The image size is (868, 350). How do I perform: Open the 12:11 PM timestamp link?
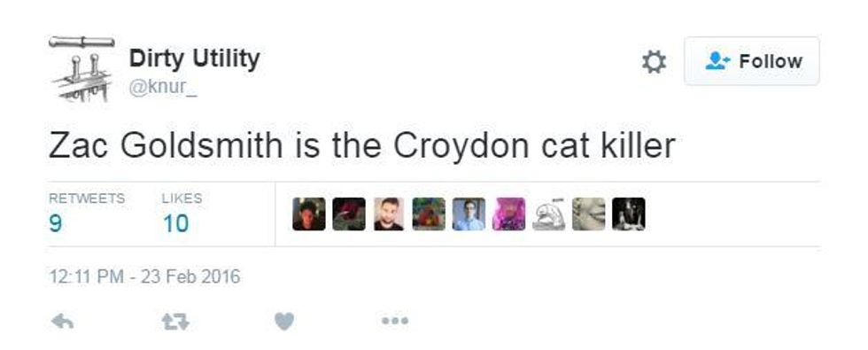144,276
